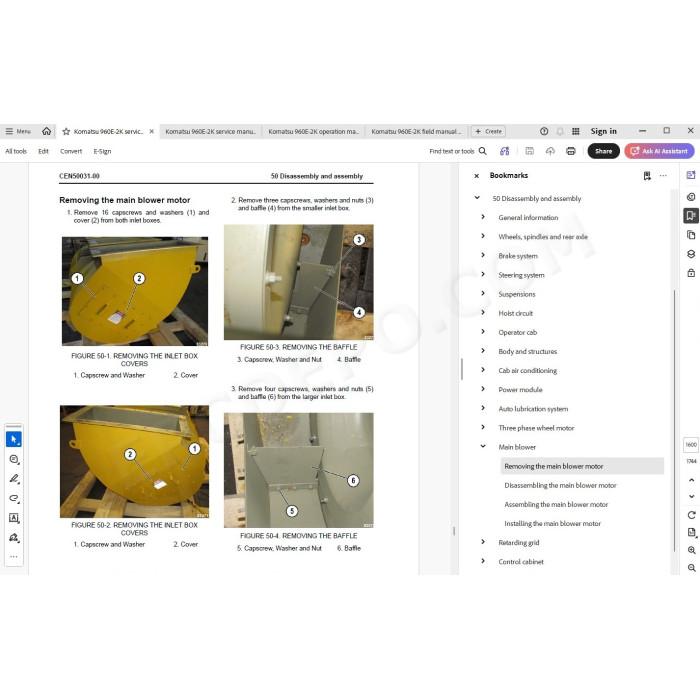Select Removing the main blower motor bookmark

(583, 466)
